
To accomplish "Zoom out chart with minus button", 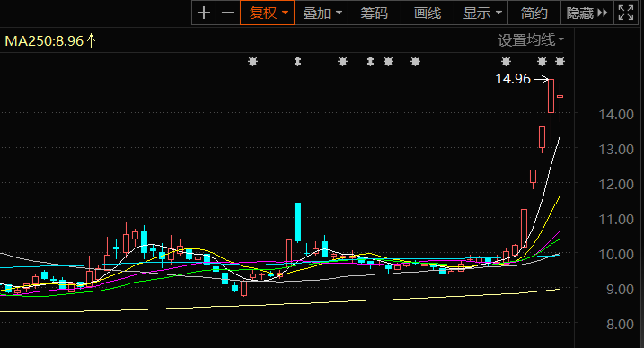I will pos(228,13).
